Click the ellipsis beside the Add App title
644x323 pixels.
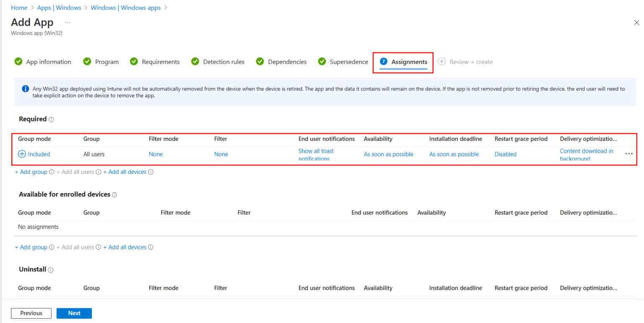(68, 22)
